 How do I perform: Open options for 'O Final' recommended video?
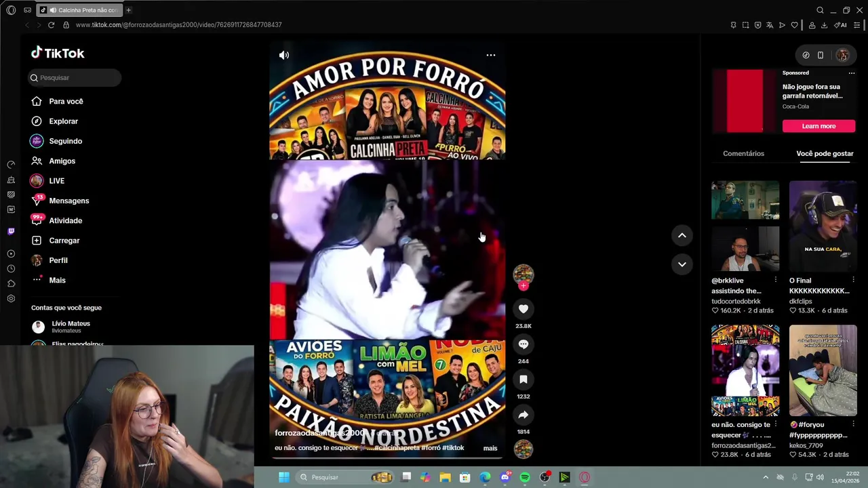point(853,280)
